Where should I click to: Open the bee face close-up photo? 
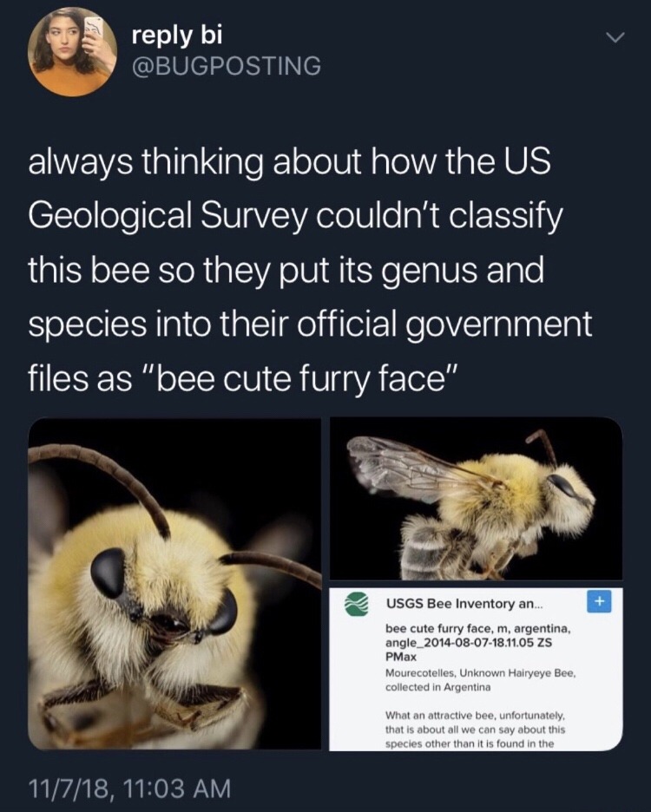click(x=174, y=583)
